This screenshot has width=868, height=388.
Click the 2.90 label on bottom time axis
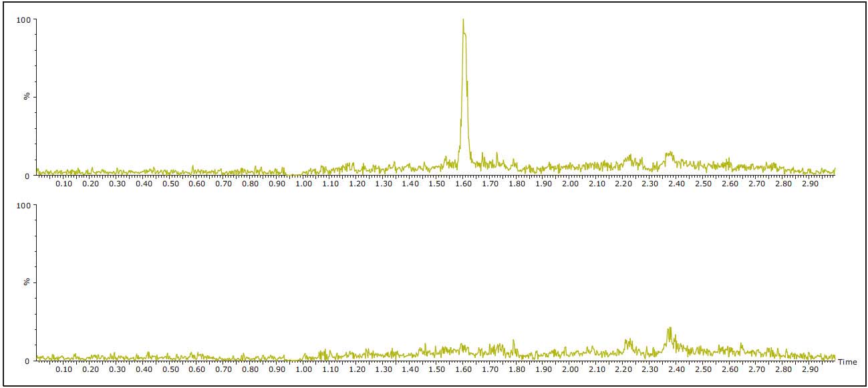coord(809,369)
